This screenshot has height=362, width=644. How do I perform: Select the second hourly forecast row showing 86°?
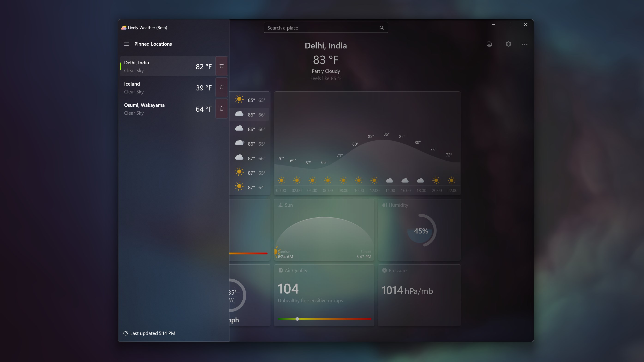[x=250, y=114]
